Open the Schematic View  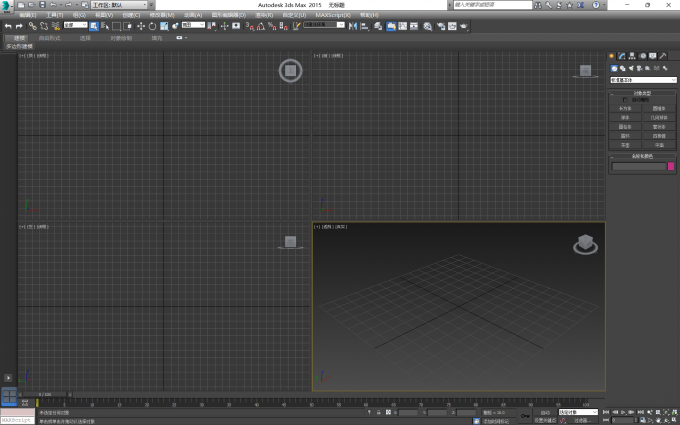pyautogui.click(x=414, y=26)
